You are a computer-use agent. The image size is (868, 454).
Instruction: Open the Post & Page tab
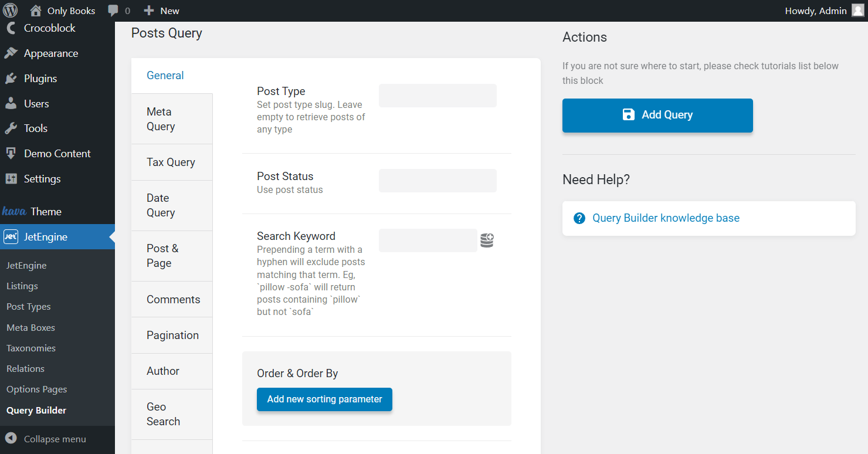coord(172,256)
